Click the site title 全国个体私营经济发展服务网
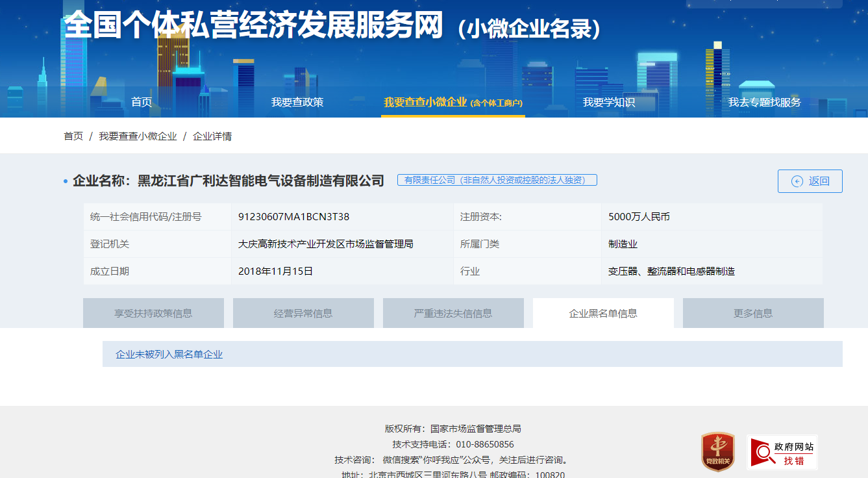The image size is (868, 478). 253,25
